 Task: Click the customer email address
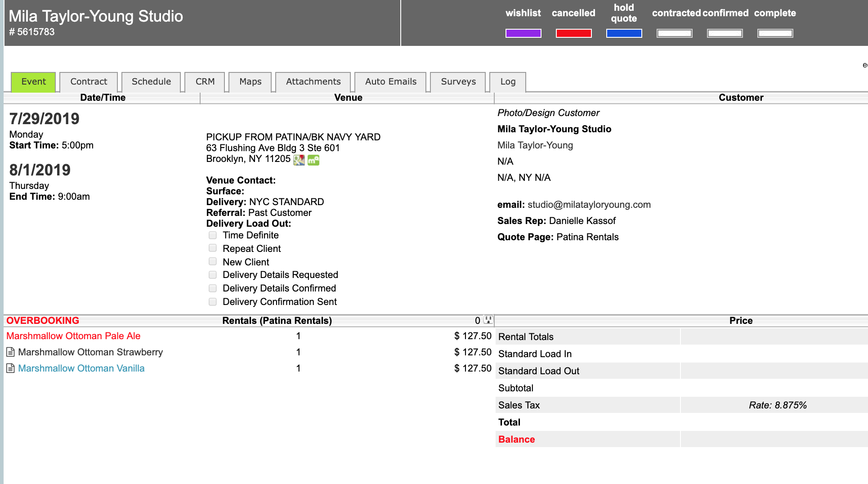point(589,205)
